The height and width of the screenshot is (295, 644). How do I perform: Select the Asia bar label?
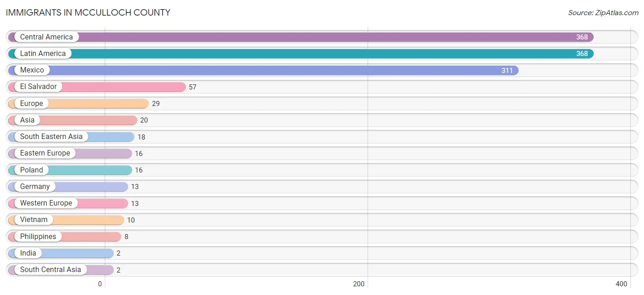[27, 120]
